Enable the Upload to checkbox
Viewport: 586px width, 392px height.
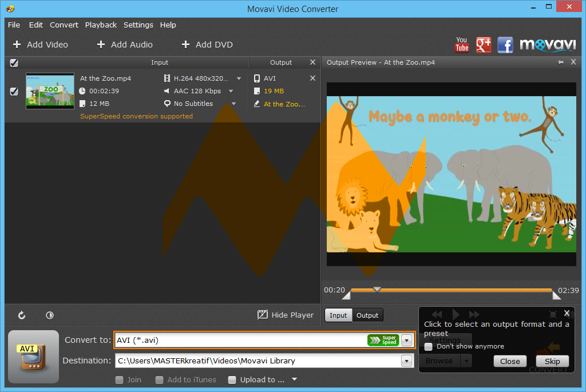(x=232, y=379)
